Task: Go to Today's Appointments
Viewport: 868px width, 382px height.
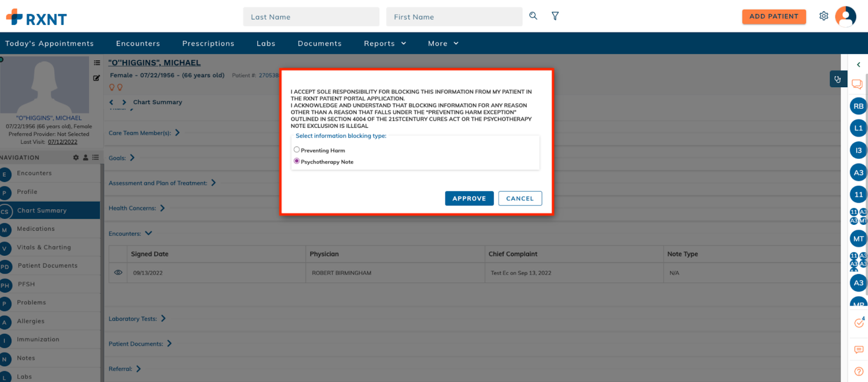Action: (49, 43)
